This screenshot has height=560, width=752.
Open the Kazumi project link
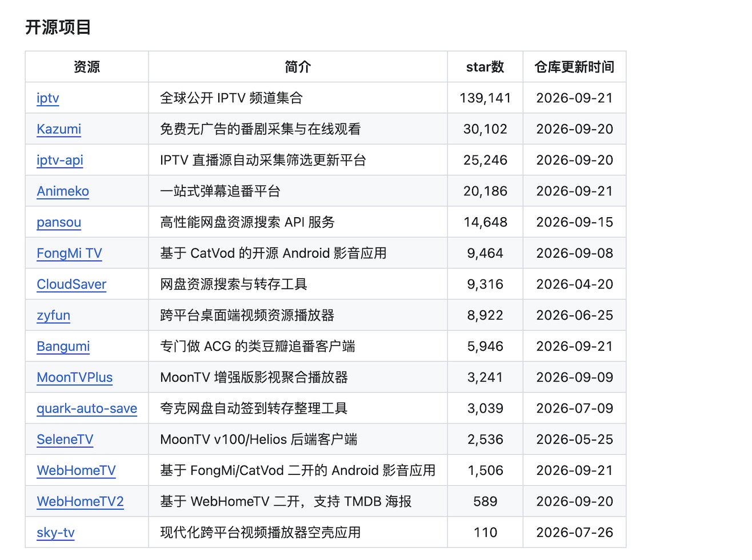[59, 129]
